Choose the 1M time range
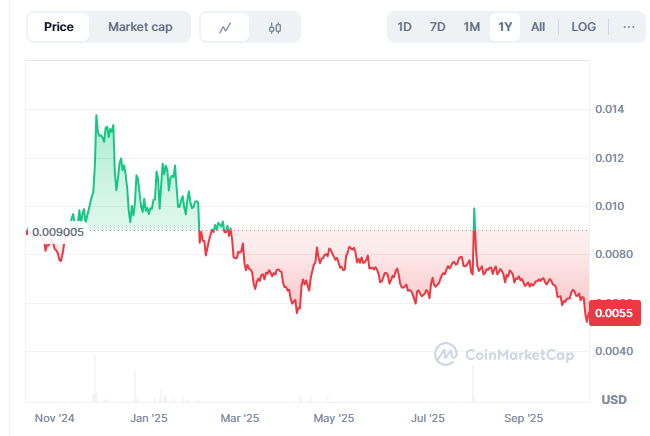Viewport: 650px width, 436px height. coord(471,27)
